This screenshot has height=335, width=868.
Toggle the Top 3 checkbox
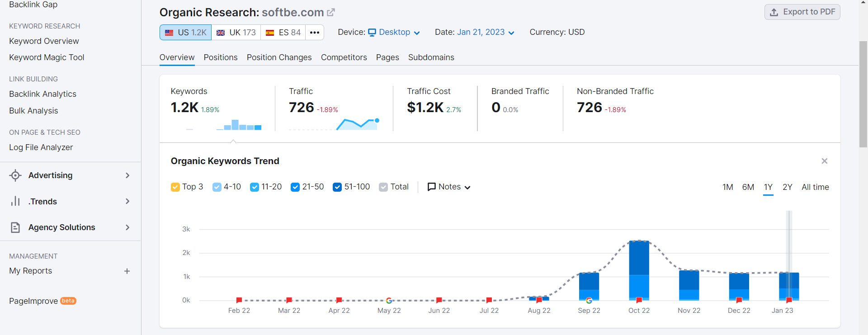[x=175, y=187]
